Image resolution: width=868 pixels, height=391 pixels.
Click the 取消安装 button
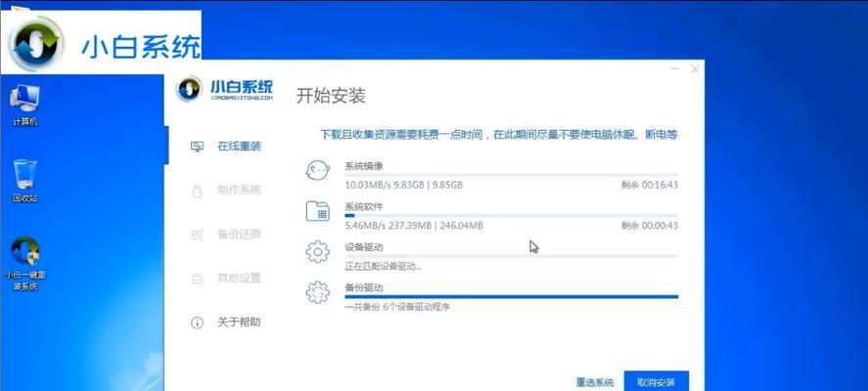click(x=656, y=382)
